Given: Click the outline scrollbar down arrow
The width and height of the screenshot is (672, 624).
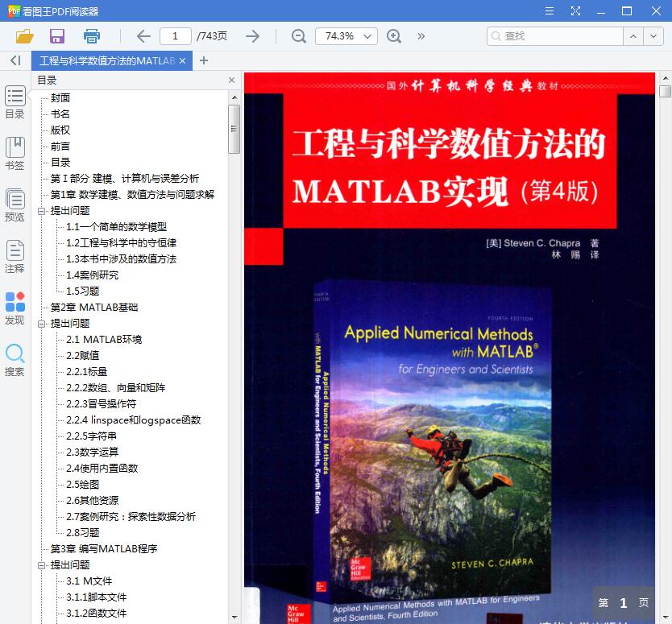Looking at the screenshot, I should 234,617.
